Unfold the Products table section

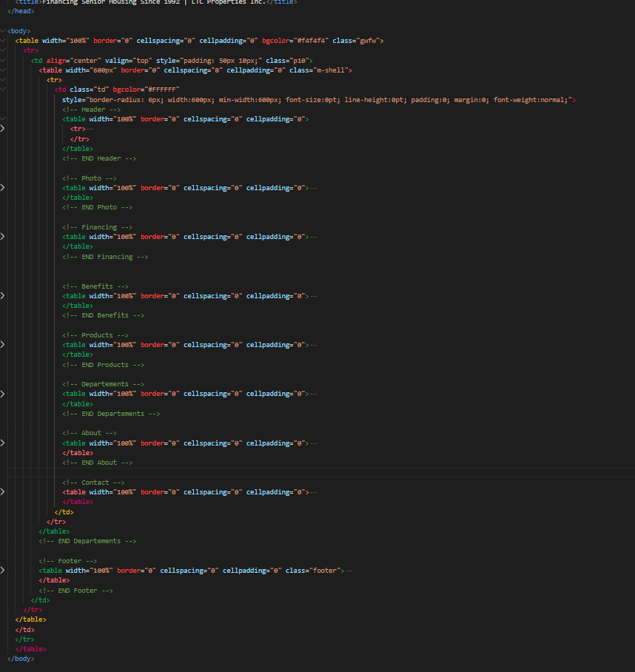click(2, 345)
